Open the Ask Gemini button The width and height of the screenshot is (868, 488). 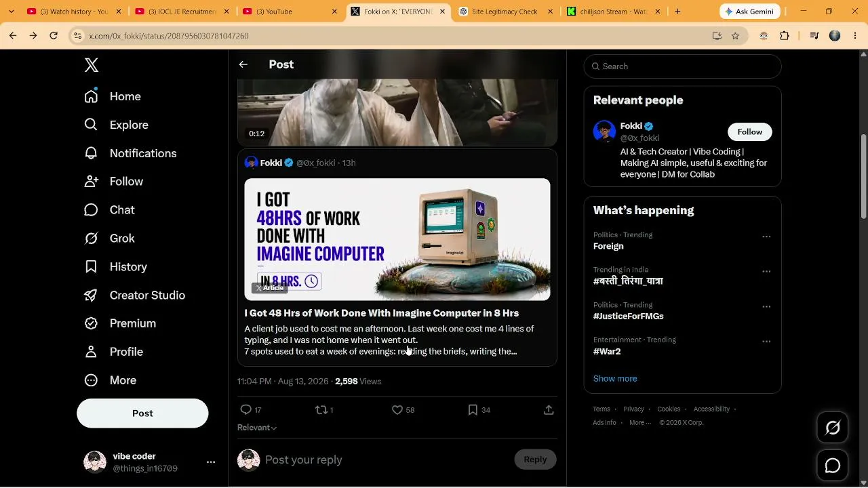coord(750,12)
